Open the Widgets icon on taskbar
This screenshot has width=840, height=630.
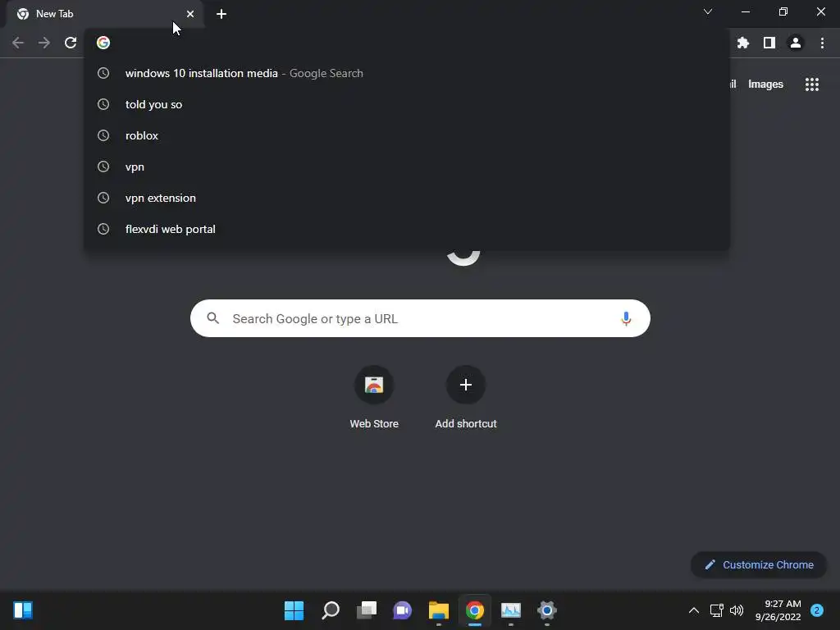[x=23, y=610]
